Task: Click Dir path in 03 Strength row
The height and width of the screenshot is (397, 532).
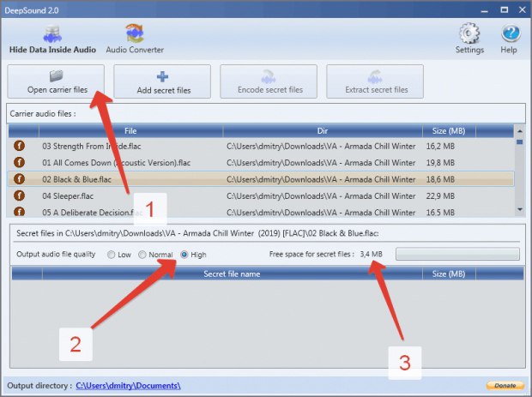Action: (x=321, y=146)
